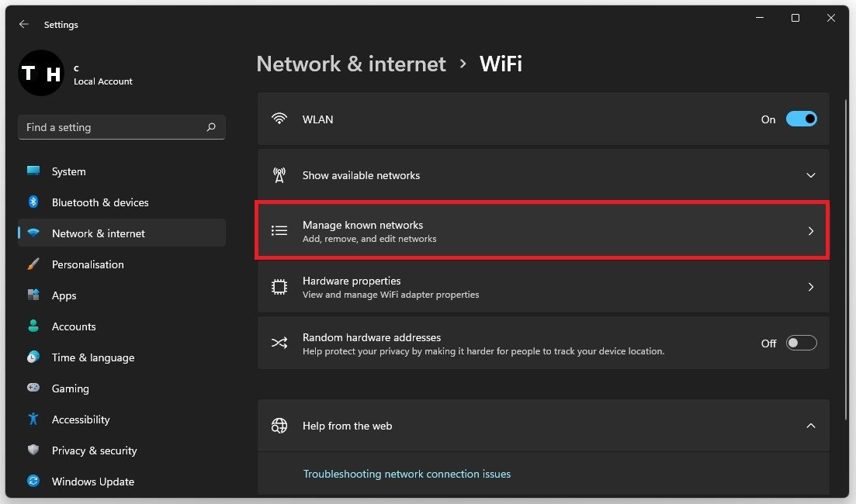This screenshot has width=856, height=504.
Task: Click the Bluetooth & devices icon
Action: [x=33, y=202]
